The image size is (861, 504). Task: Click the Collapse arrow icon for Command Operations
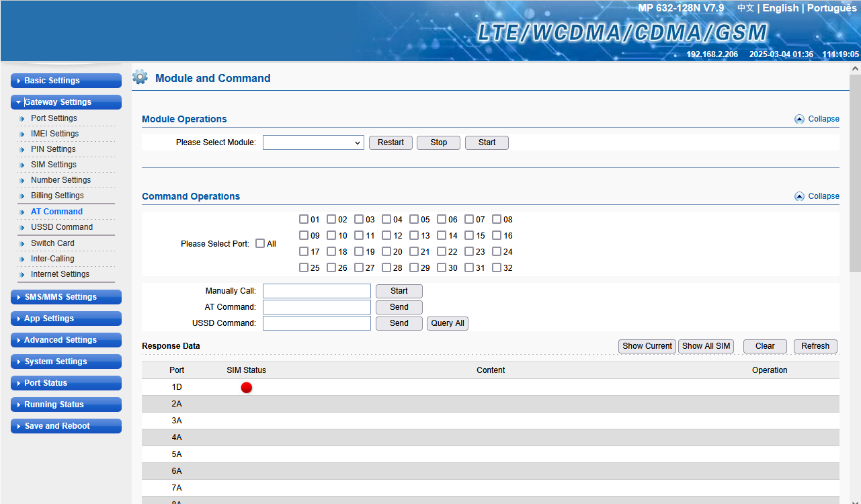799,196
